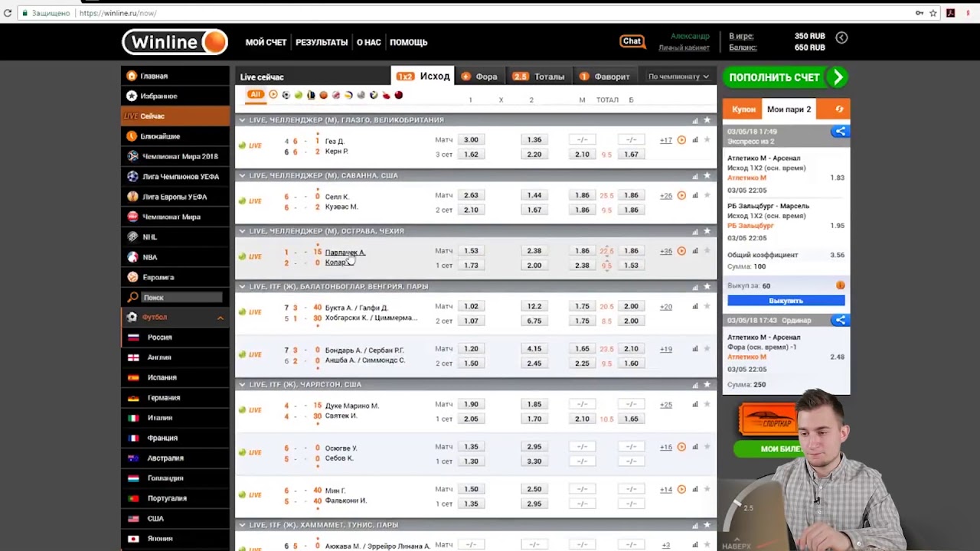Click the collapse arrow next to balance
980x551 pixels.
pyautogui.click(x=841, y=37)
